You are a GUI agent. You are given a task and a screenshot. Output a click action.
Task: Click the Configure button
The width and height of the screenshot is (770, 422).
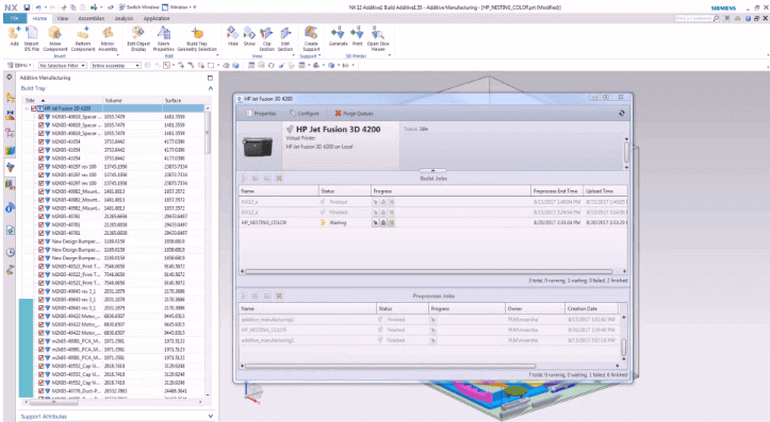click(304, 113)
